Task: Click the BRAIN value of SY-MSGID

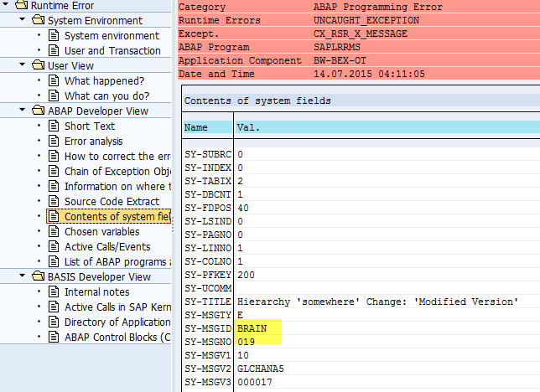Action: tap(252, 328)
